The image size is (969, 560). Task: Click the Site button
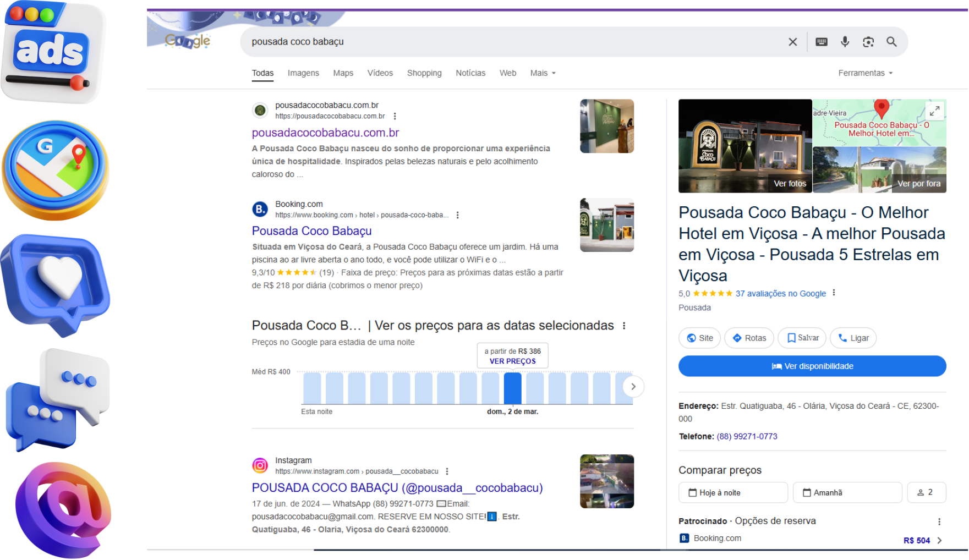[x=700, y=338]
